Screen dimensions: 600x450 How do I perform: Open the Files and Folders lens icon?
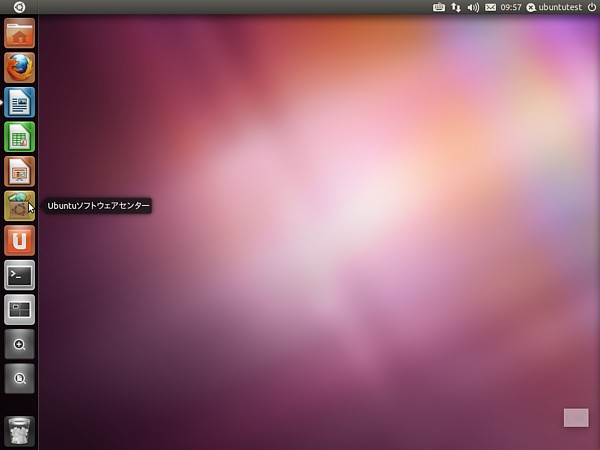tap(20, 378)
